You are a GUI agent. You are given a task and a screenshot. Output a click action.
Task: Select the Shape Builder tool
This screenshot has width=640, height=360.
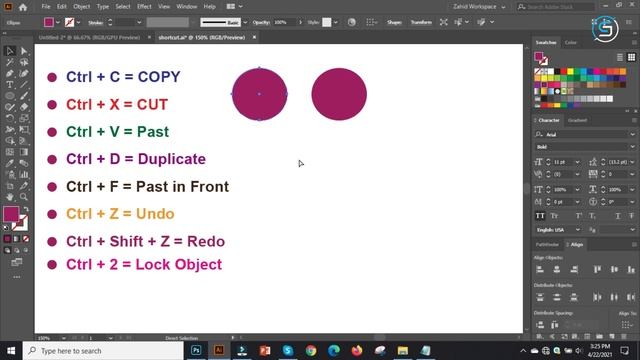(x=10, y=141)
